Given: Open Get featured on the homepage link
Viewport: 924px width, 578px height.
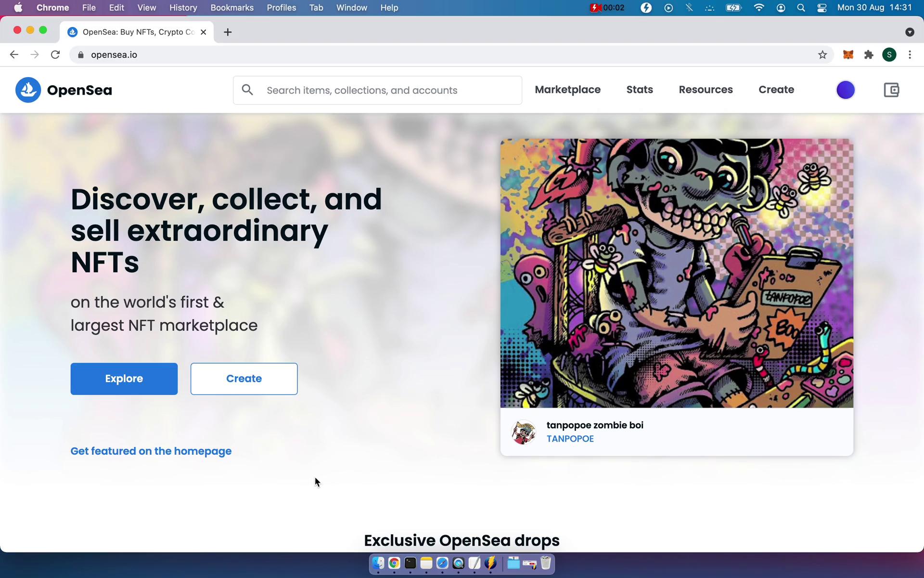Looking at the screenshot, I should tap(150, 451).
